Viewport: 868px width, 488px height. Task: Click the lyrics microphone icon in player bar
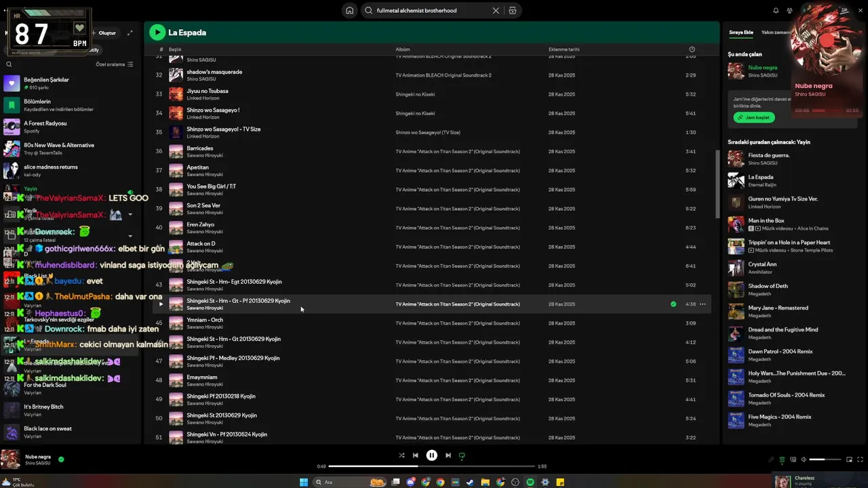(771, 460)
